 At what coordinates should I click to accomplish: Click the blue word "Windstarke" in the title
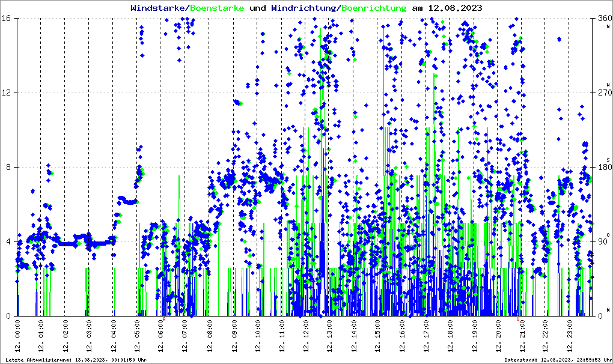159,8
